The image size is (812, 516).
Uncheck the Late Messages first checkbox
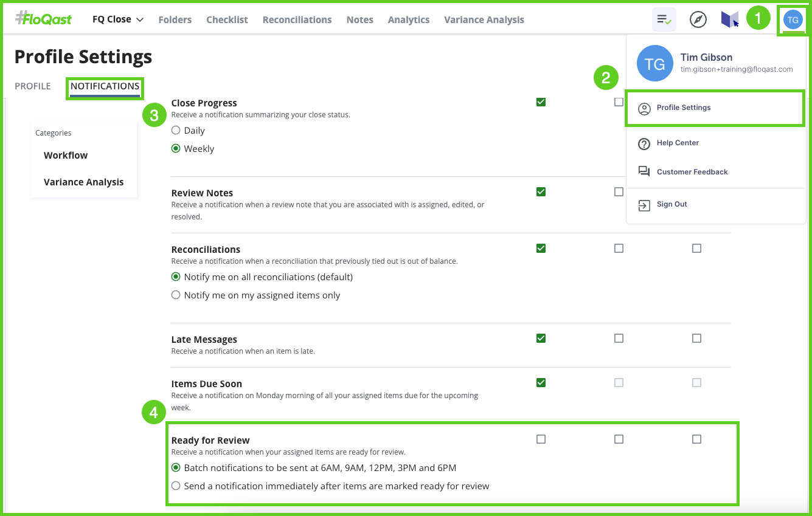(x=541, y=339)
